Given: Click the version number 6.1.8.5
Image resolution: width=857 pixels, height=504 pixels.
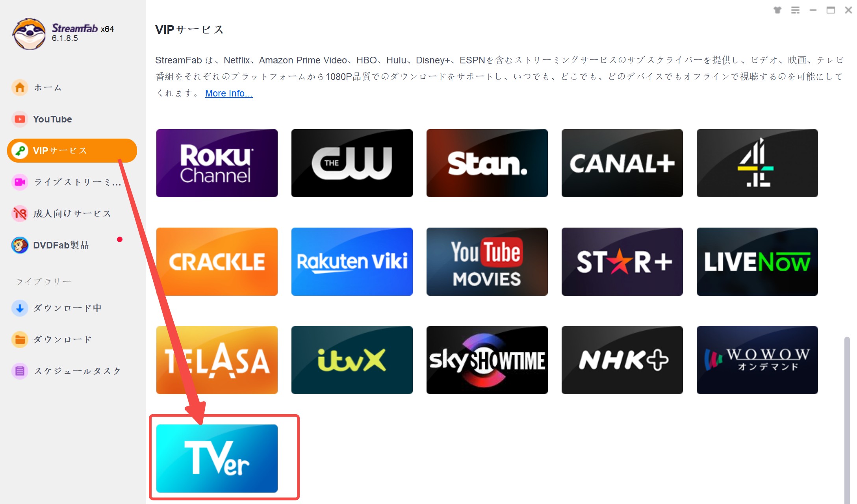Looking at the screenshot, I should coord(65,38).
